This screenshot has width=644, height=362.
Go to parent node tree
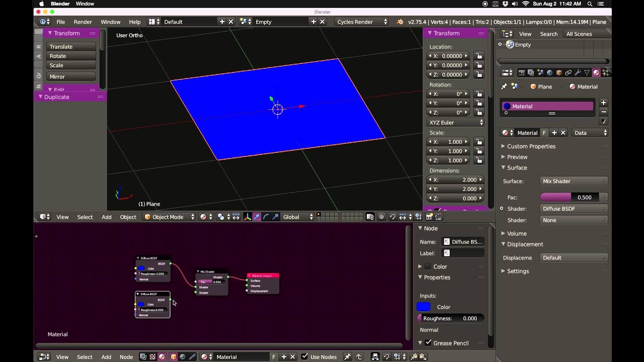(359, 357)
